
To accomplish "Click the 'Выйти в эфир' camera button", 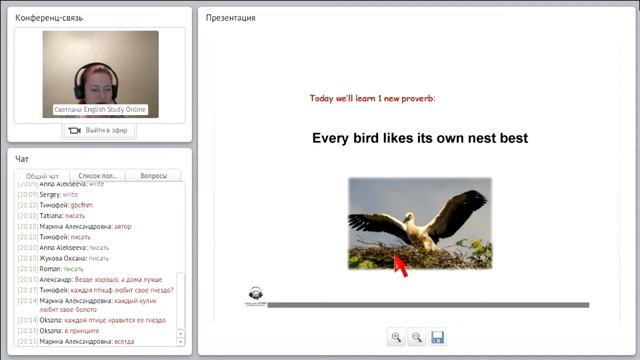I will click(x=99, y=131).
